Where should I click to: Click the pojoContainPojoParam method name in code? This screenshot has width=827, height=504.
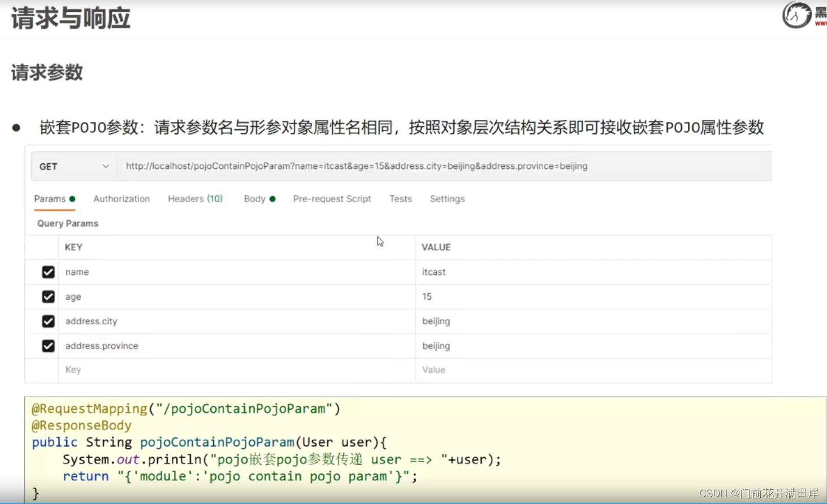217,442
